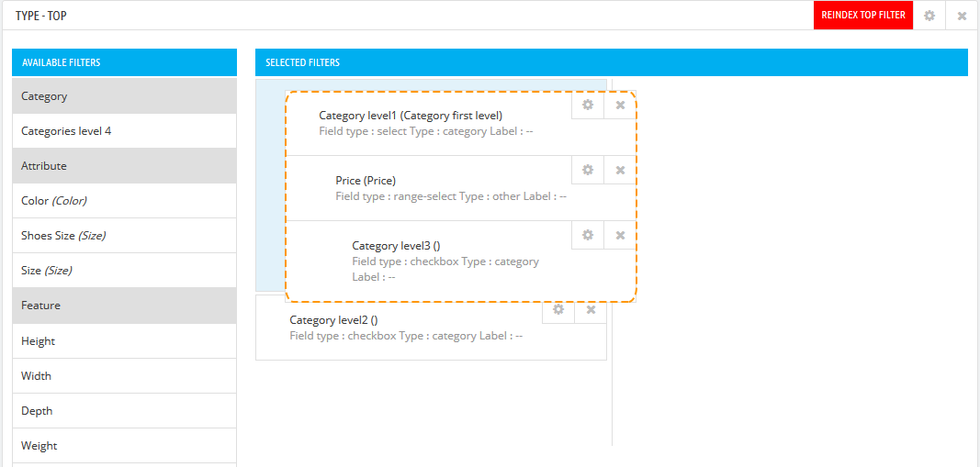Select Shoes Size (Size) available filter

pos(124,236)
